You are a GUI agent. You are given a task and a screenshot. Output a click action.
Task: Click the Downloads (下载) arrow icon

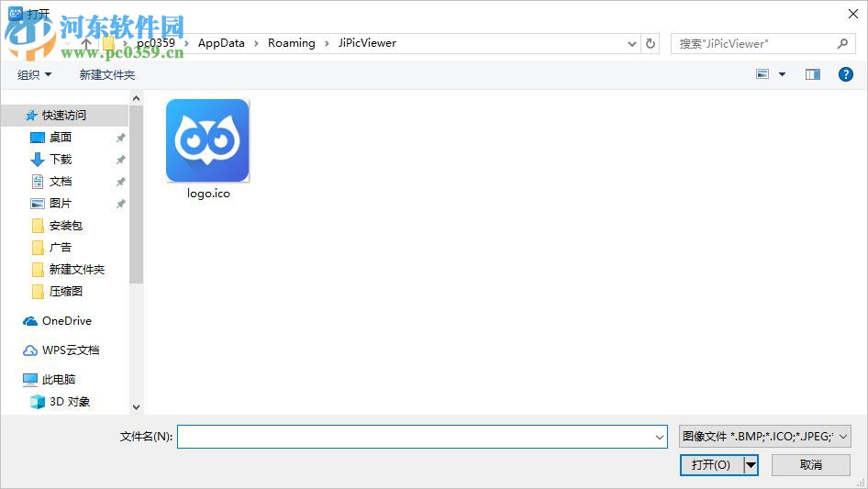coord(37,160)
